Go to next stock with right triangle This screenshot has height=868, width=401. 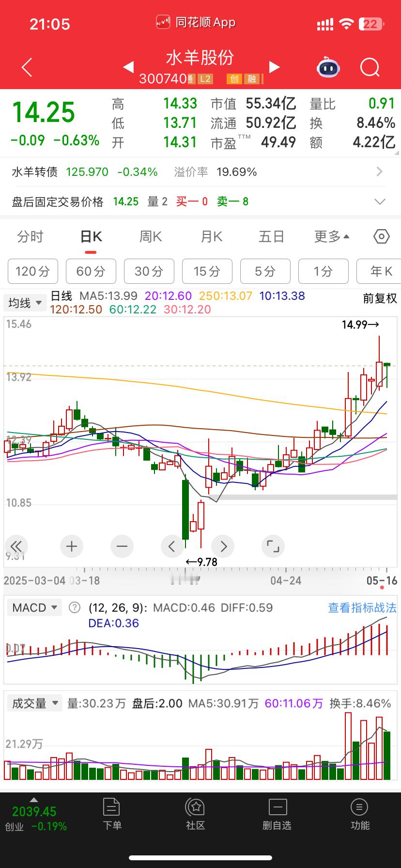[275, 67]
